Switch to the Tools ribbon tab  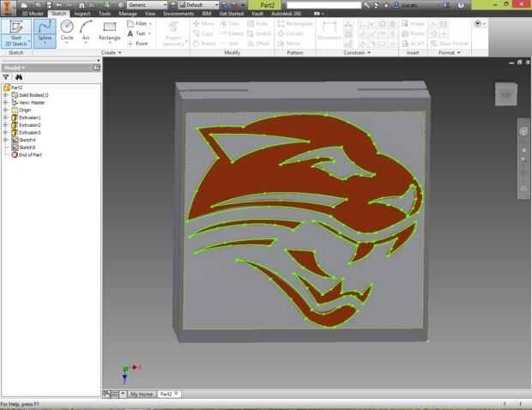[105, 14]
